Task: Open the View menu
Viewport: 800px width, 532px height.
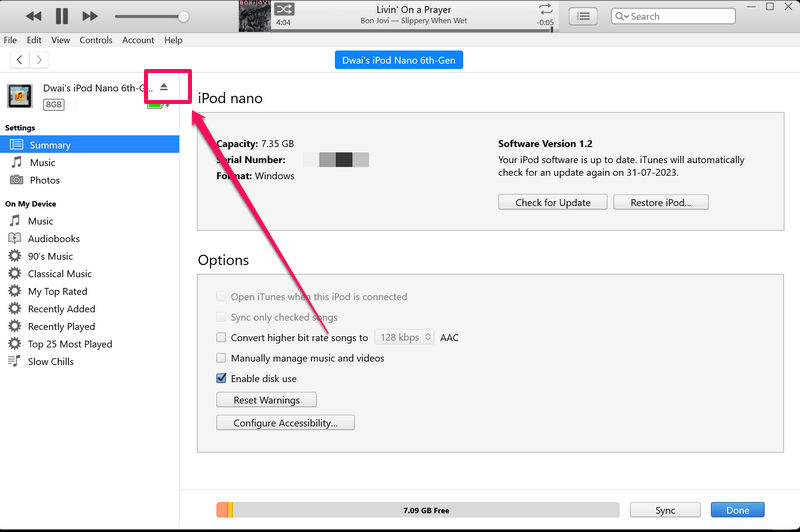Action: (60, 40)
